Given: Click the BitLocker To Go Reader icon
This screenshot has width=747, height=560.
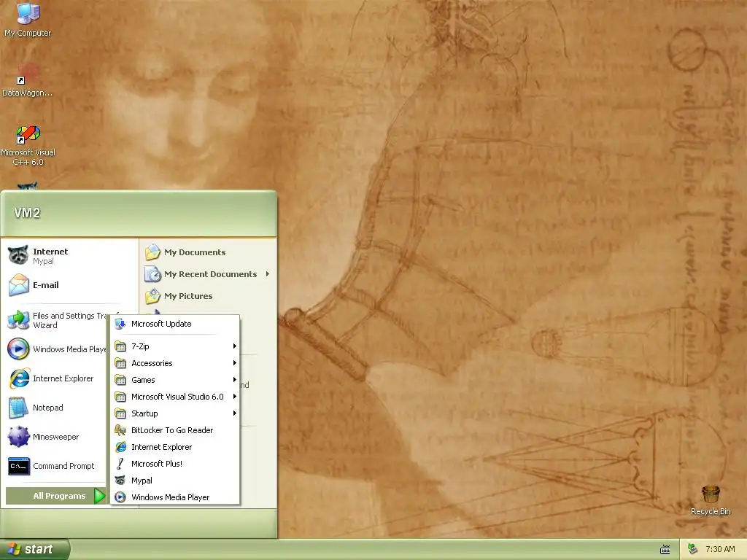Looking at the screenshot, I should tap(120, 430).
